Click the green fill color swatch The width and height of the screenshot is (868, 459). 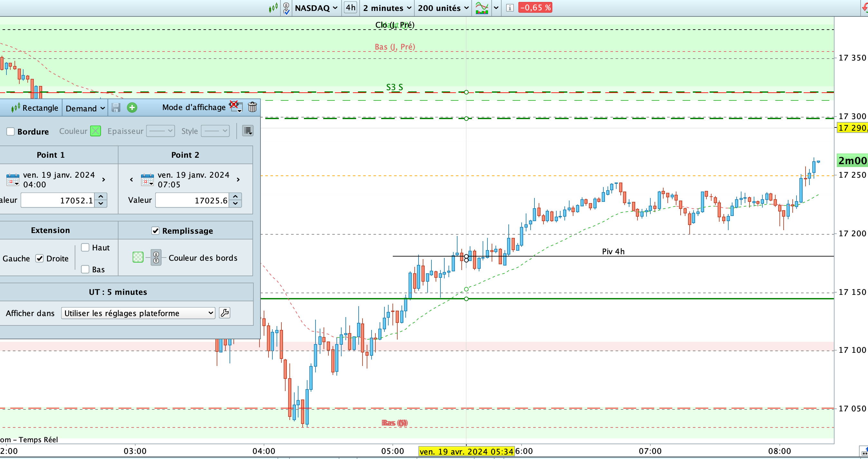138,258
